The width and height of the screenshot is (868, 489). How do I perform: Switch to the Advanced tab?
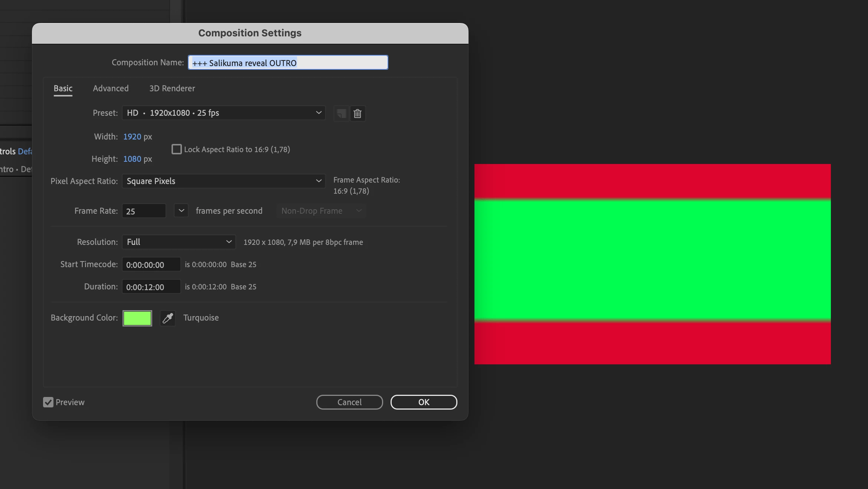[111, 88]
